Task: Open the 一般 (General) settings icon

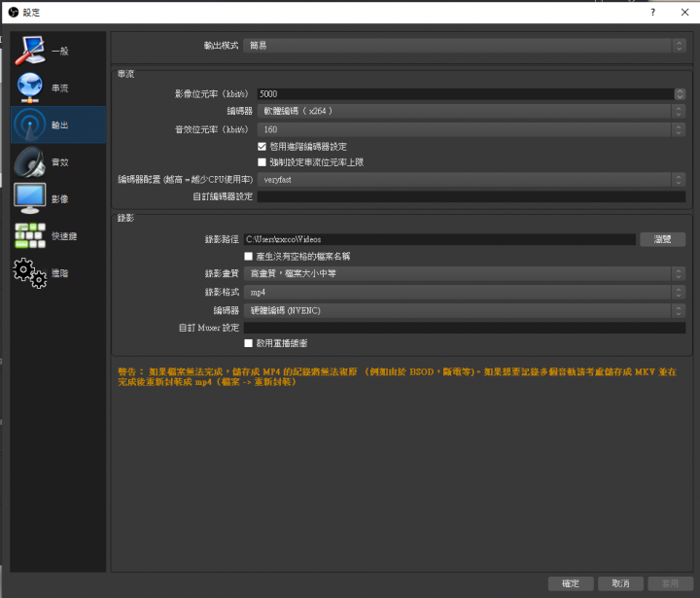Action: 29,51
